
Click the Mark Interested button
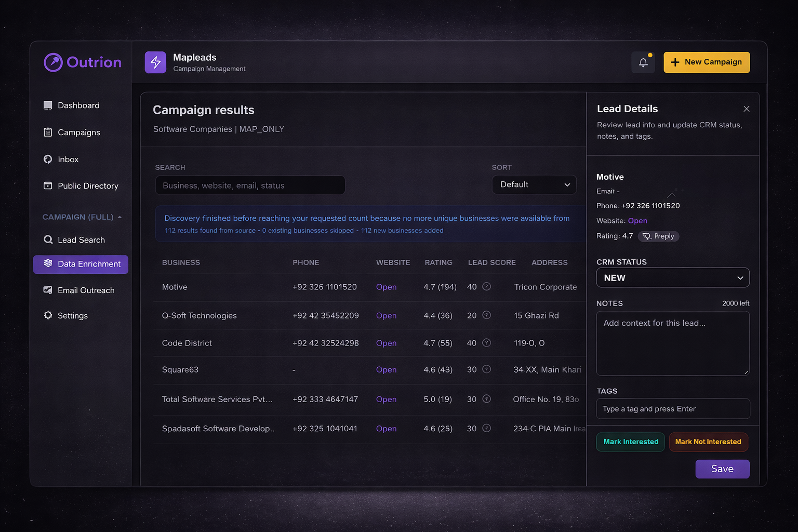(630, 442)
